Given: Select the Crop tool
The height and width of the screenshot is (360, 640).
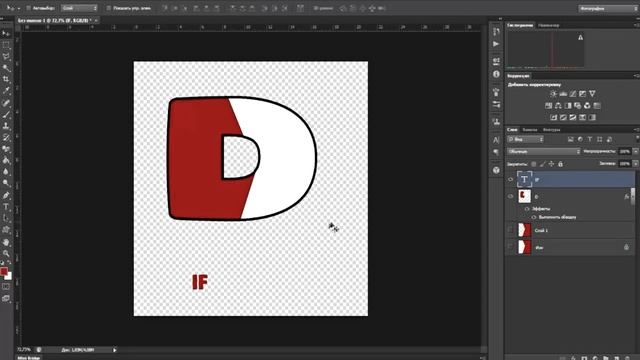Looking at the screenshot, I should coord(6,79).
